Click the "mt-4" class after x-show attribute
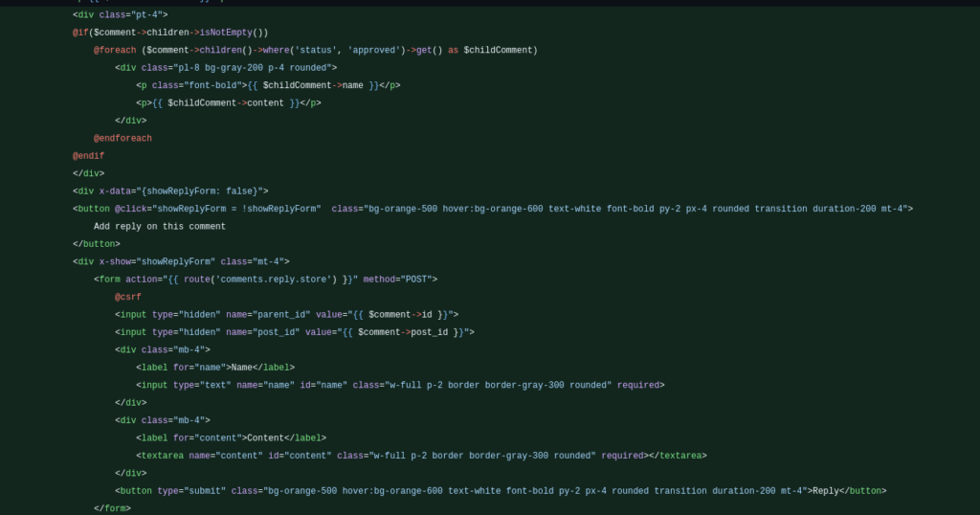980x515 pixels. tap(268, 262)
